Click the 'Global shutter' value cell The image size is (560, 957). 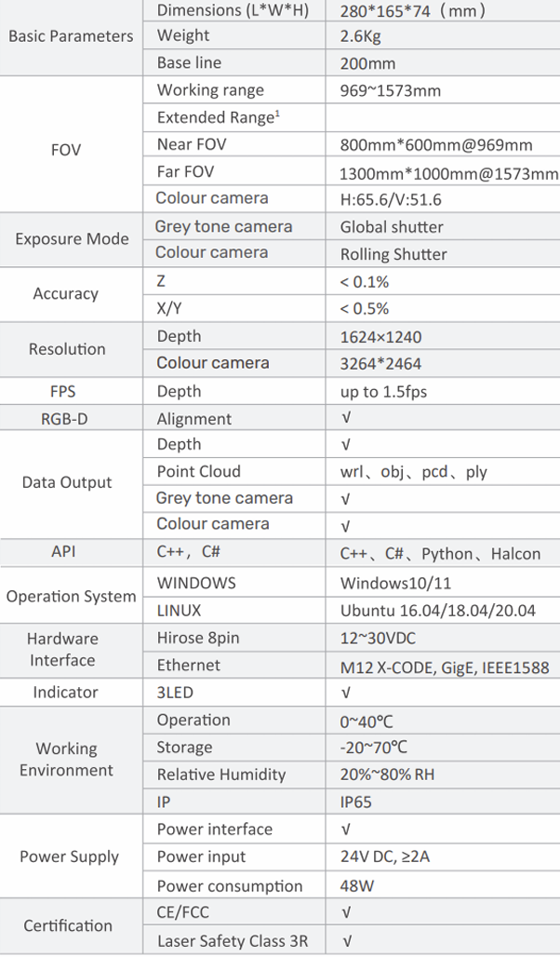click(x=392, y=227)
